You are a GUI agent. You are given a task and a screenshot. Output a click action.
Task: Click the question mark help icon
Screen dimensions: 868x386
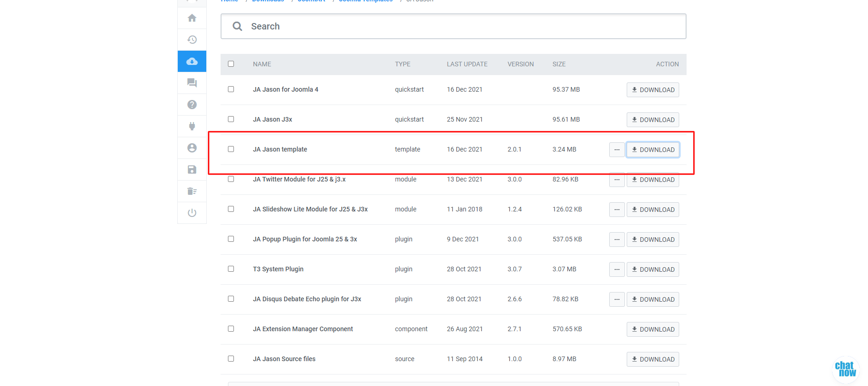192,105
